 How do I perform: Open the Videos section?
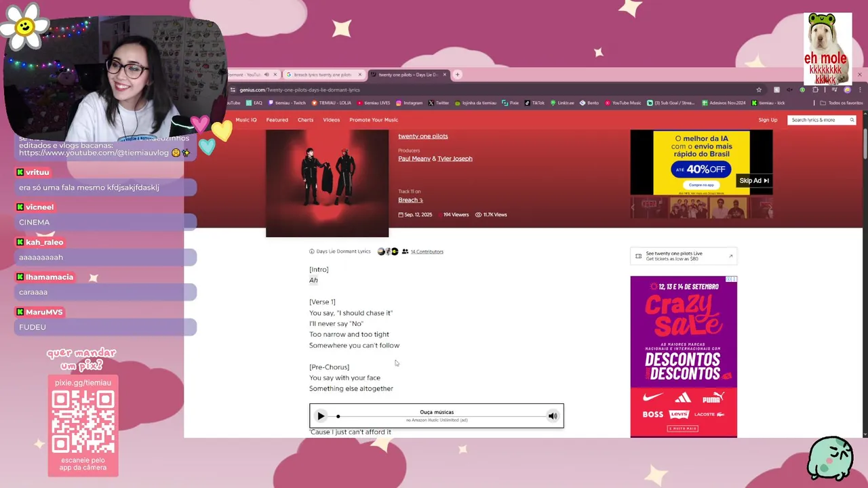click(x=331, y=120)
